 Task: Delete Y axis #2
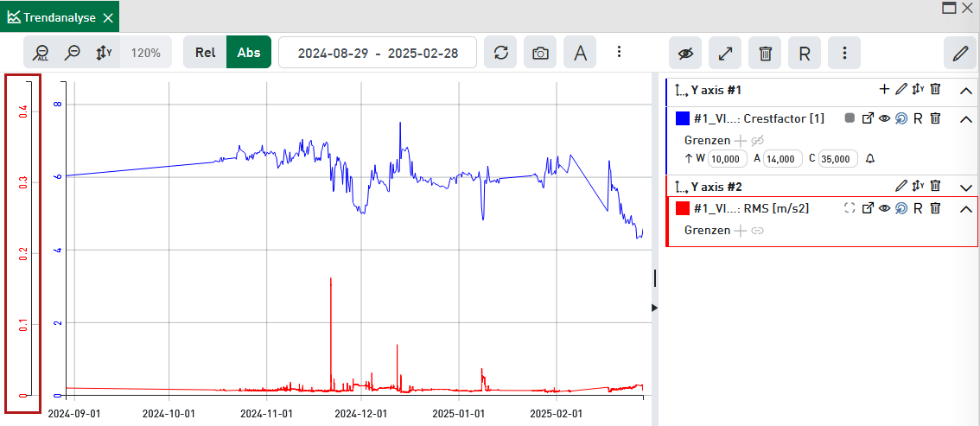tap(935, 185)
